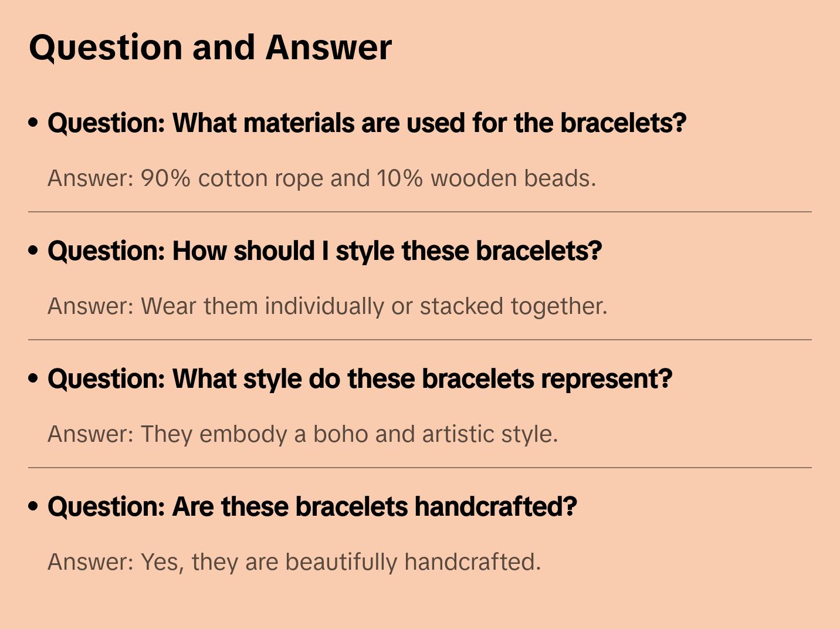Click the bullet beside the handcrafted question
Screen dimensions: 840x629
point(33,506)
